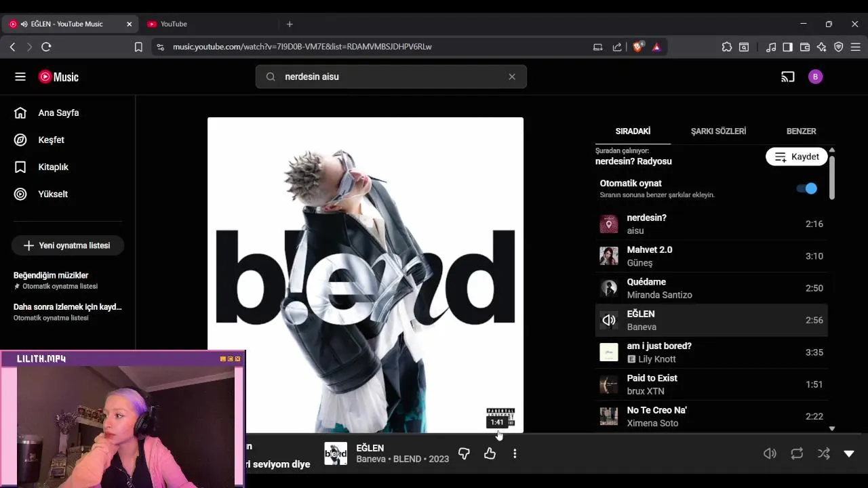This screenshot has height=488, width=868.
Task: Toggle browser sidebar panel icon
Action: point(787,47)
